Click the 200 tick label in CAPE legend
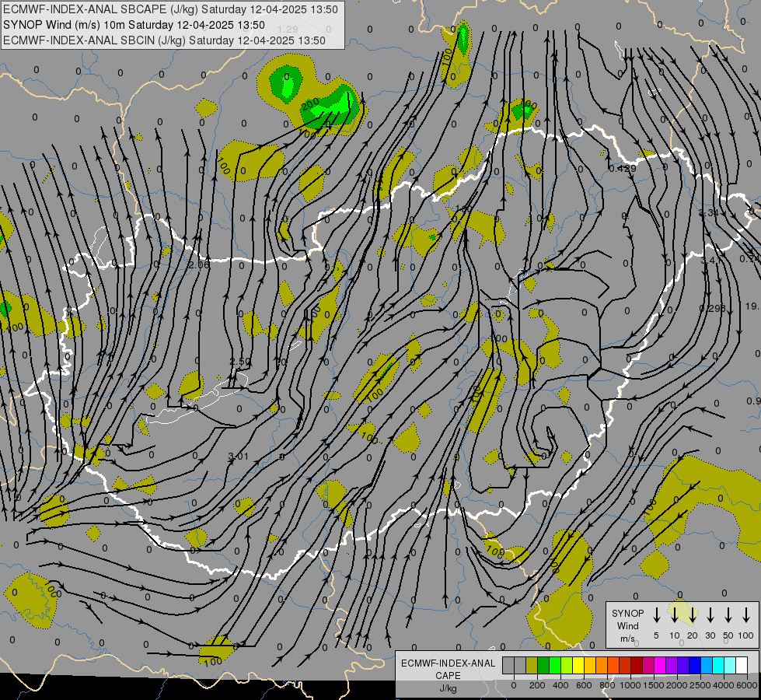 click(537, 685)
